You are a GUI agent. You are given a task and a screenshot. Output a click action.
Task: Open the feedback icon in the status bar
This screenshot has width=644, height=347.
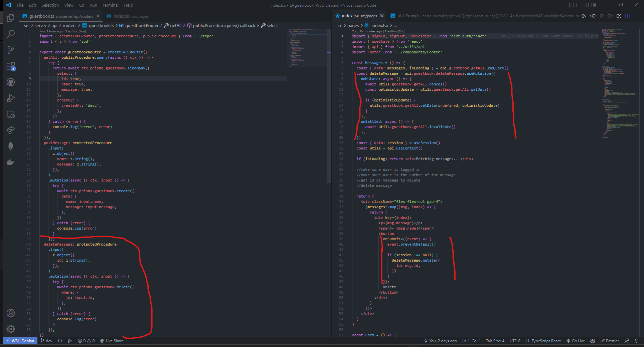point(627,341)
